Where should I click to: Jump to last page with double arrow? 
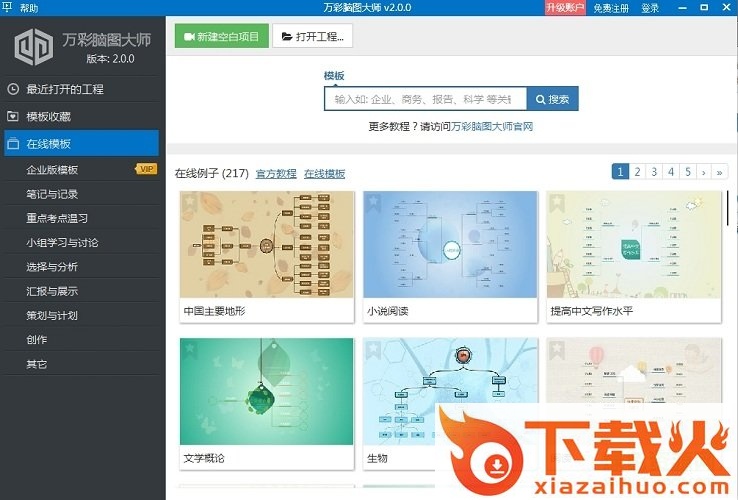[x=720, y=172]
